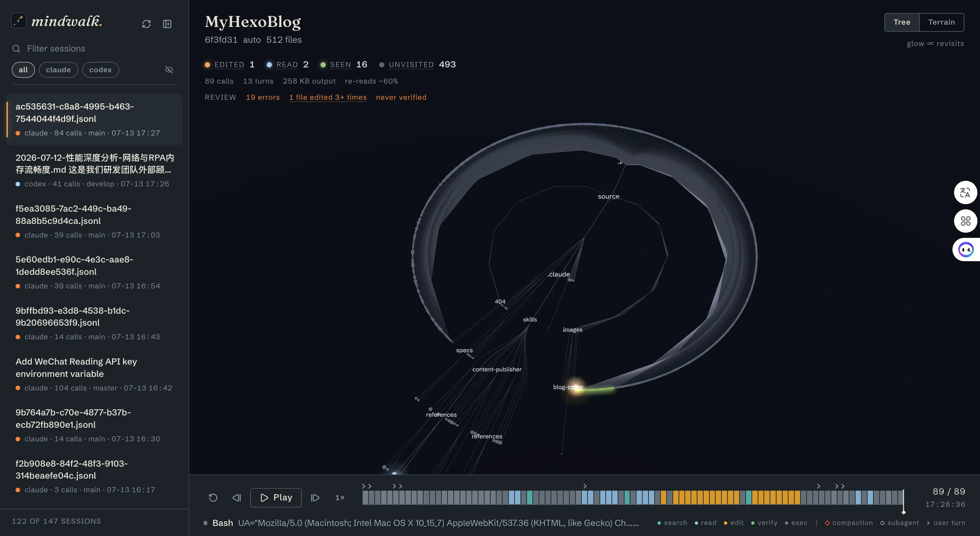The height and width of the screenshot is (536, 980).
Task: Open session 9b764a7b-c70e-4877-b37b jsonl
Action: tap(94, 425)
